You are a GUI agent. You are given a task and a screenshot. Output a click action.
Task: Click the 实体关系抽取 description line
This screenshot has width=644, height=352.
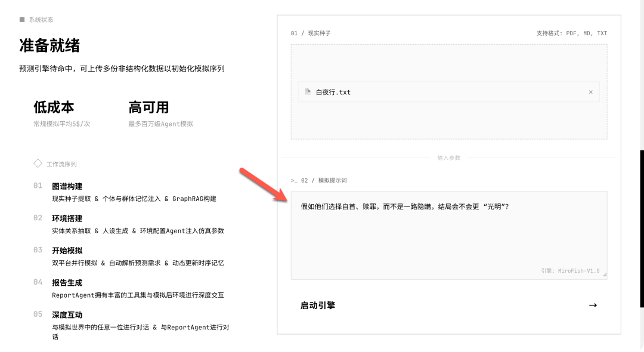click(138, 231)
